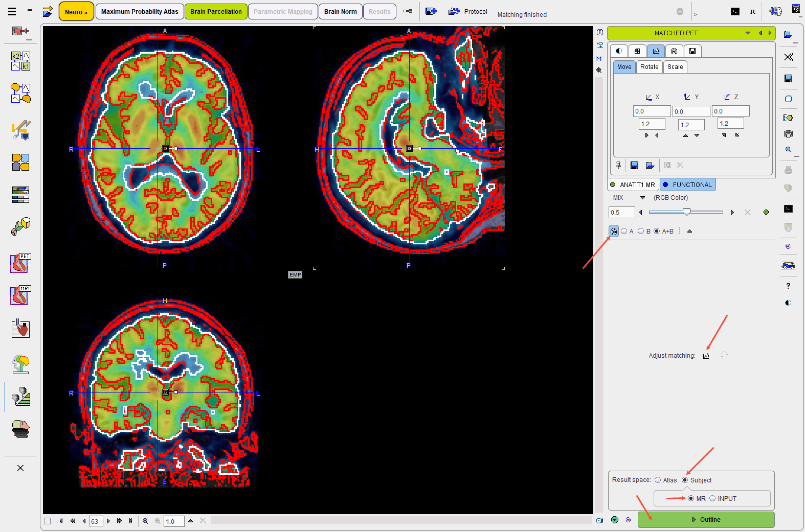The width and height of the screenshot is (805, 532).
Task: Open Maximum Probability Atlas page
Action: (x=140, y=11)
